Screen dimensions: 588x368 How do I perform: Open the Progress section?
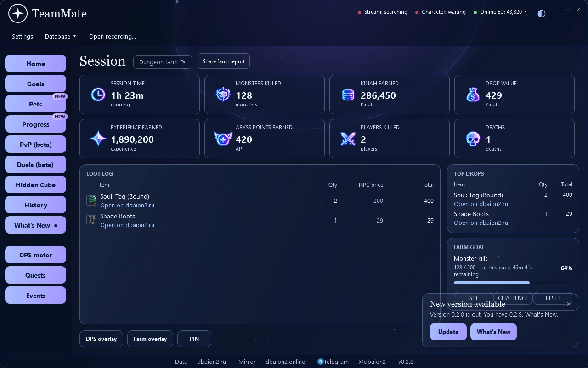pos(35,124)
